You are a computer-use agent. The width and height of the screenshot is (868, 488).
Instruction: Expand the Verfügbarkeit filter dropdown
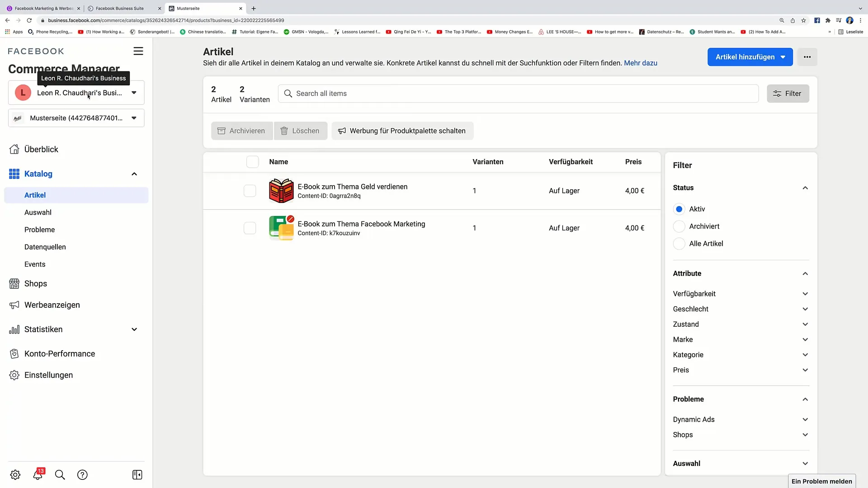point(741,294)
